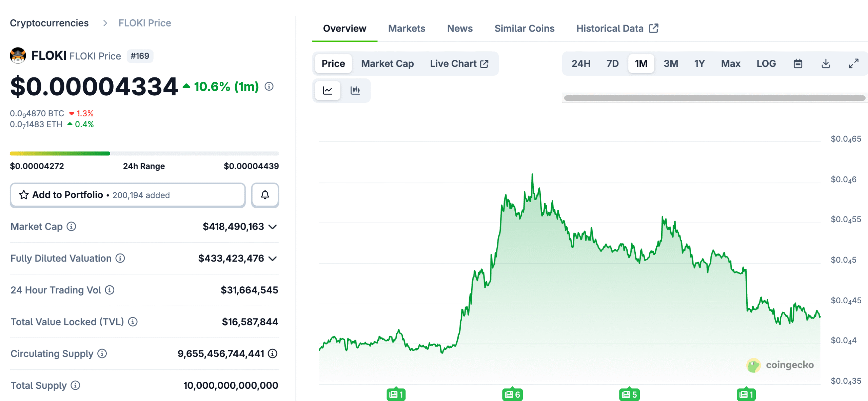
Task: Click the $31,664,545 trading volume value
Action: pos(249,290)
